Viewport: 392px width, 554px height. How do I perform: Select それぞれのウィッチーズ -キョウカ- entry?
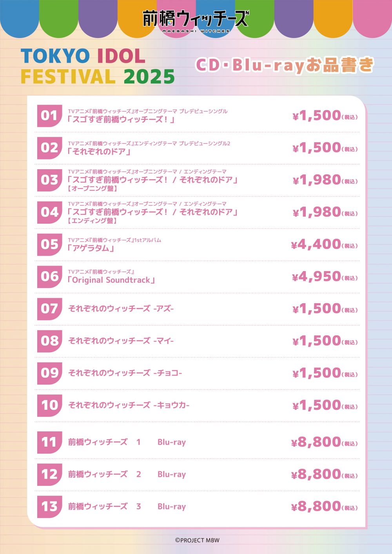129,405
